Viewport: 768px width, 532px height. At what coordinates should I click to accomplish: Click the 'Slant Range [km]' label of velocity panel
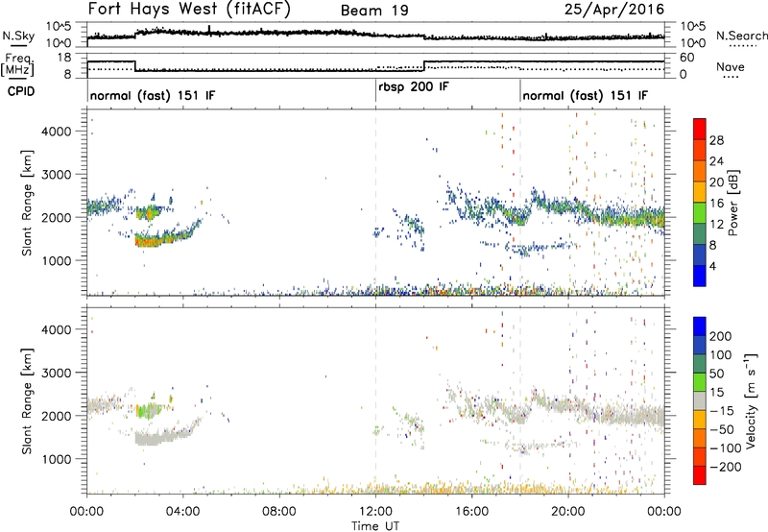click(x=26, y=400)
